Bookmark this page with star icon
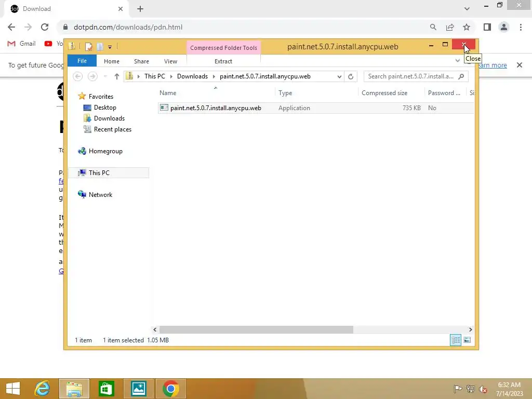532x399 pixels. point(467,27)
